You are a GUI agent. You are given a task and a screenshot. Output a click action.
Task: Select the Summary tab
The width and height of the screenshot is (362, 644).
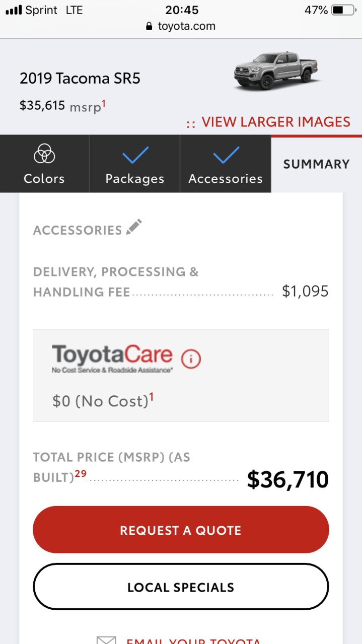pos(316,164)
